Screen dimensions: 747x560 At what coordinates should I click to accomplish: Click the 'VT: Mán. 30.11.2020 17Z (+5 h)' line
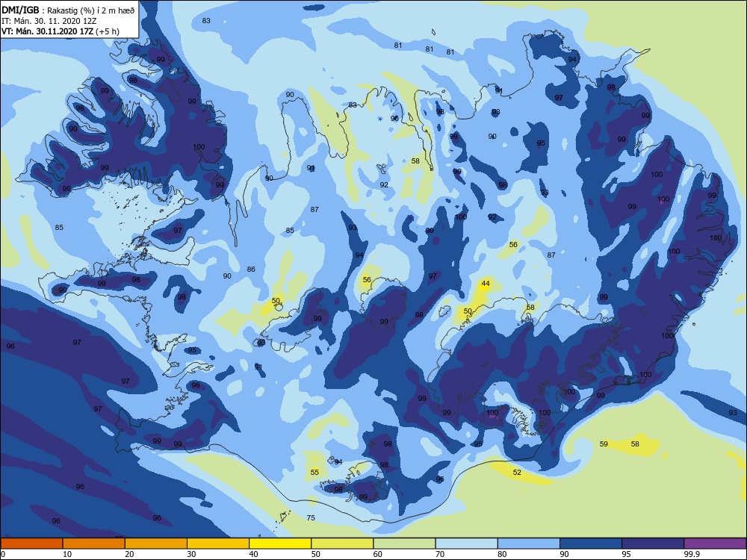coord(61,31)
